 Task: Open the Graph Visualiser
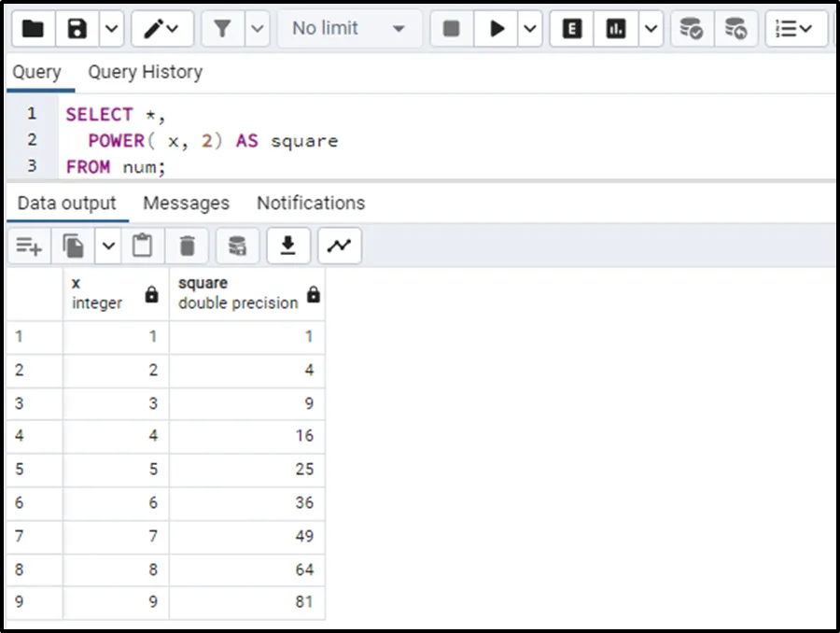340,246
